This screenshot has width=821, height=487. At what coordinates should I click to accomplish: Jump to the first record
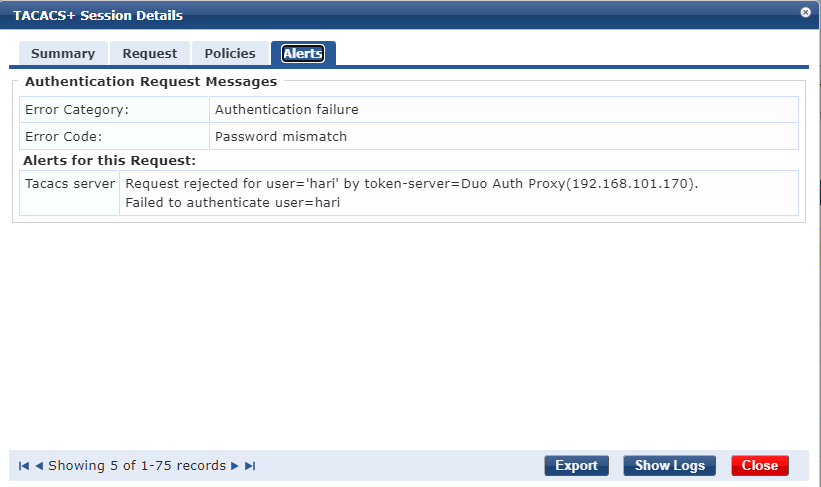click(24, 466)
